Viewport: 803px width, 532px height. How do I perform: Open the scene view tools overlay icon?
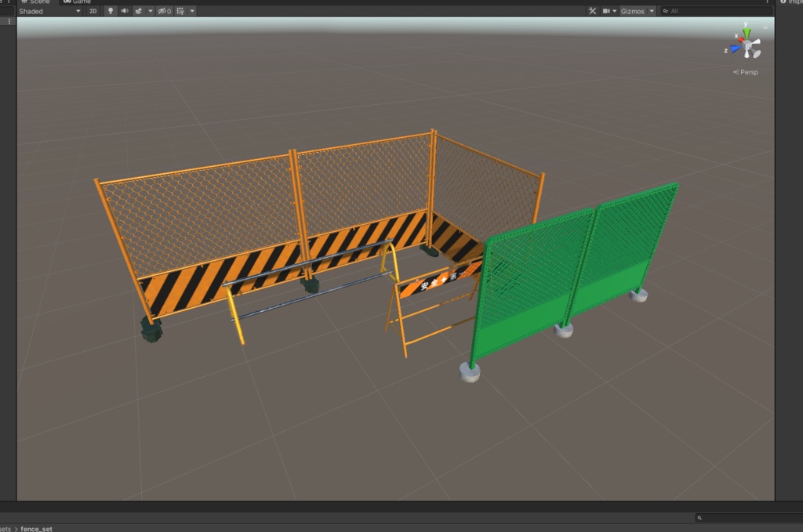(593, 10)
